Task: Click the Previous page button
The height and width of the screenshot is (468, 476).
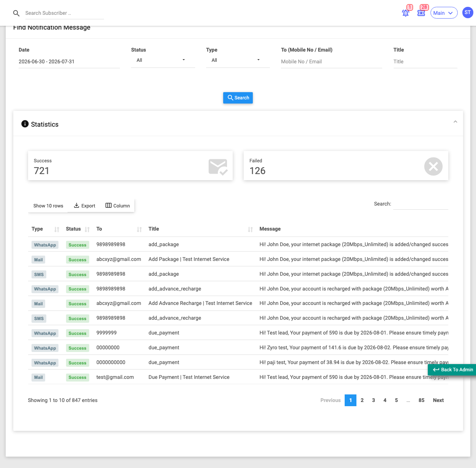Action: [330, 400]
